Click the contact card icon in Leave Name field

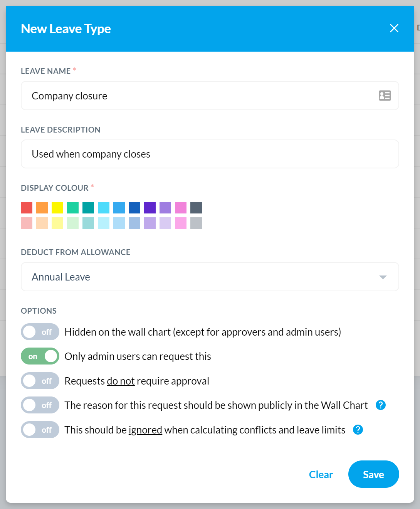click(x=385, y=96)
